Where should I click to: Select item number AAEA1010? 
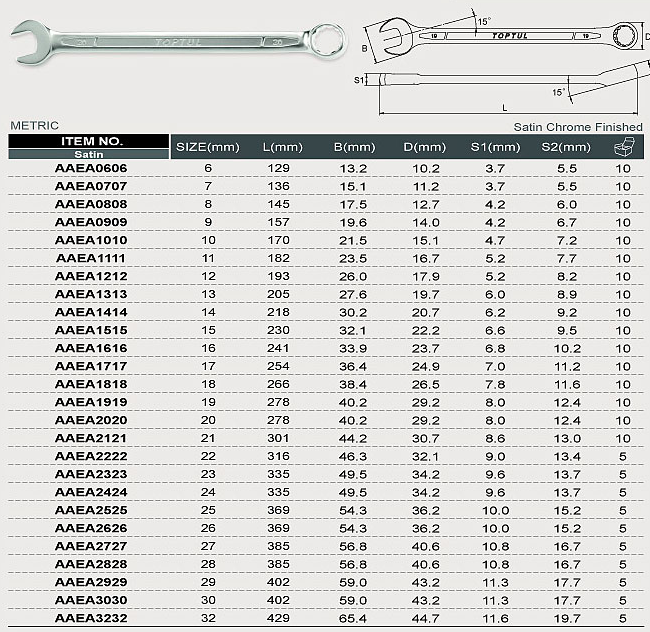pyautogui.click(x=91, y=240)
